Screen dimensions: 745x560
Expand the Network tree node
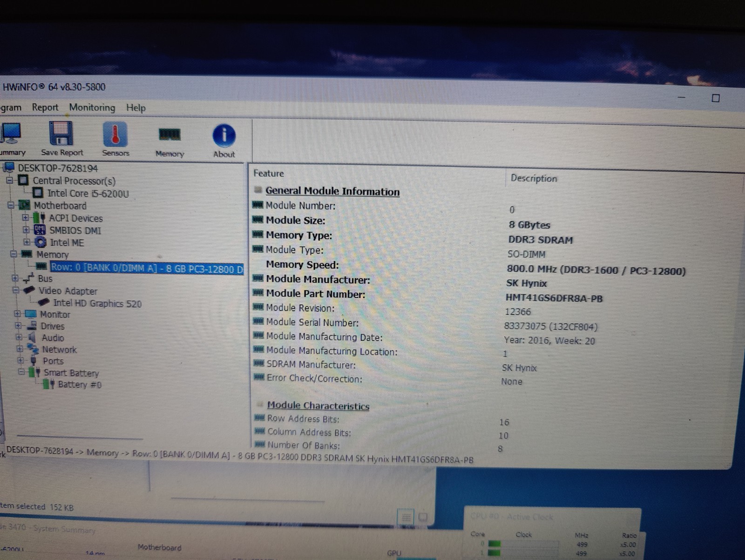[x=20, y=349]
